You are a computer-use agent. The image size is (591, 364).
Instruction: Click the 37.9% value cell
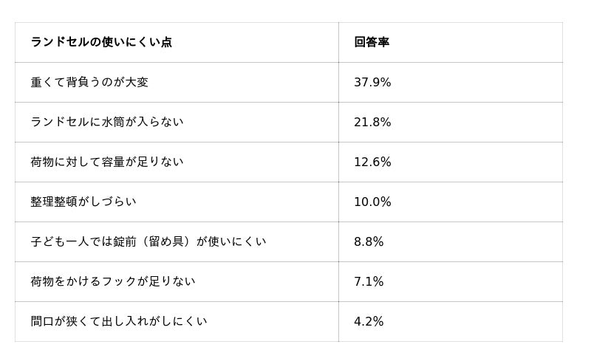pyautogui.click(x=372, y=82)
